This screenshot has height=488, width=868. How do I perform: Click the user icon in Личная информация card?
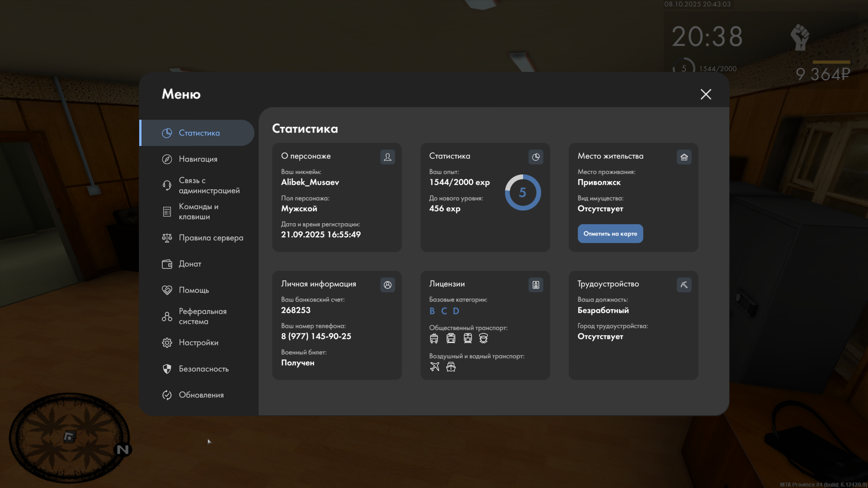coord(387,285)
